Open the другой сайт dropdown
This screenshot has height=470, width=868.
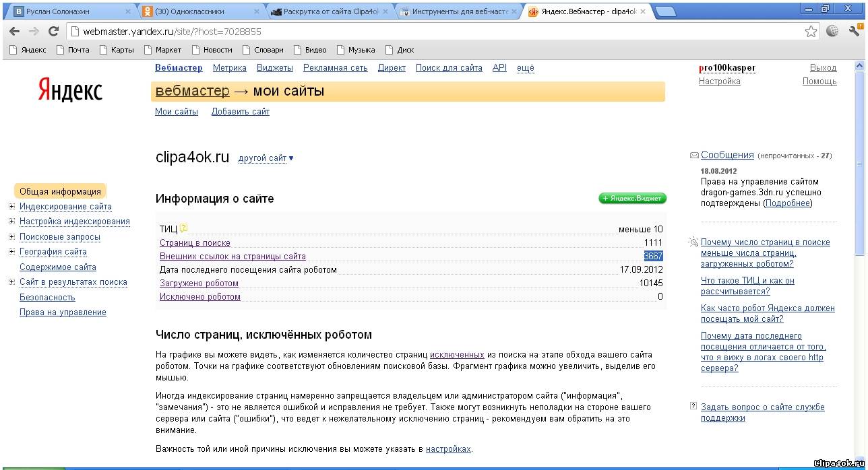tap(266, 158)
